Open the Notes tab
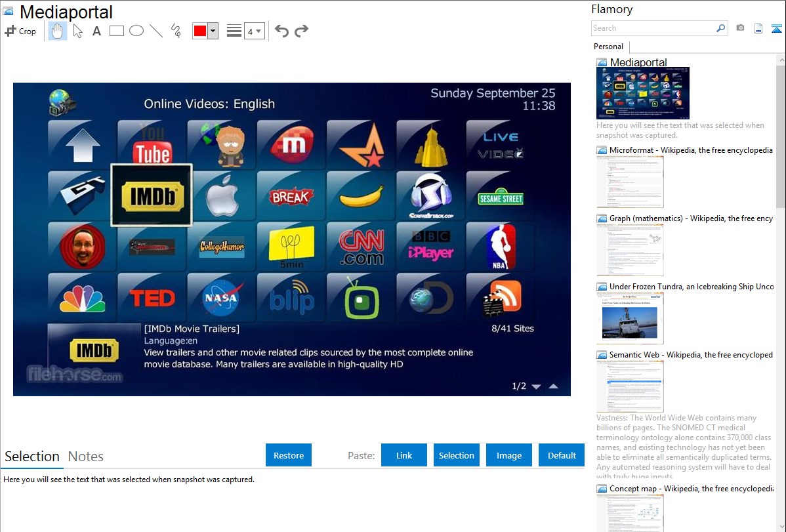This screenshot has height=532, width=786. [x=86, y=457]
